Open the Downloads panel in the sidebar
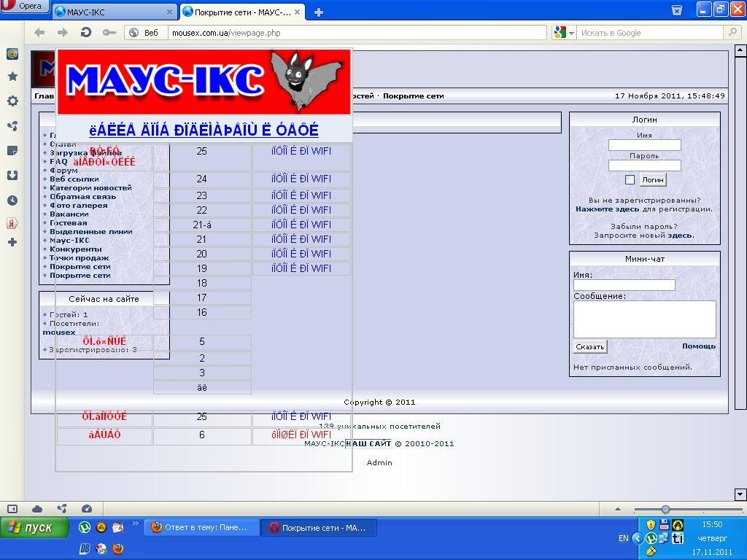Image resolution: width=747 pixels, height=560 pixels. (x=12, y=175)
